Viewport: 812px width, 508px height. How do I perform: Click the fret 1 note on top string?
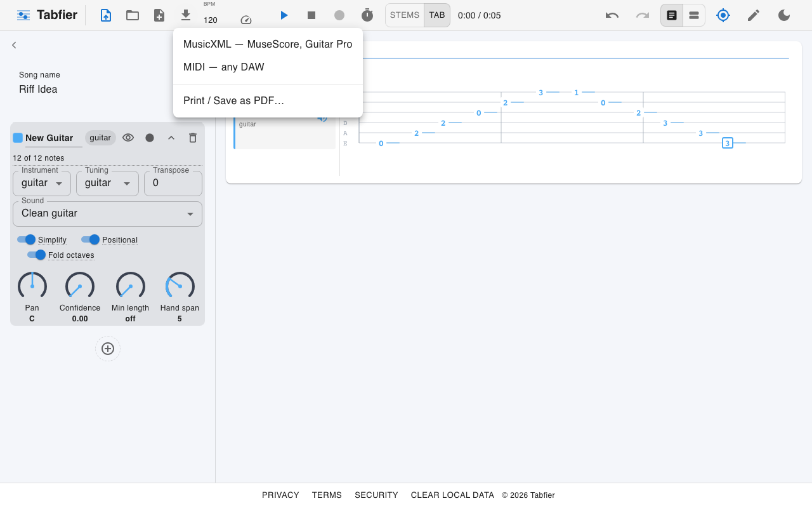point(577,93)
